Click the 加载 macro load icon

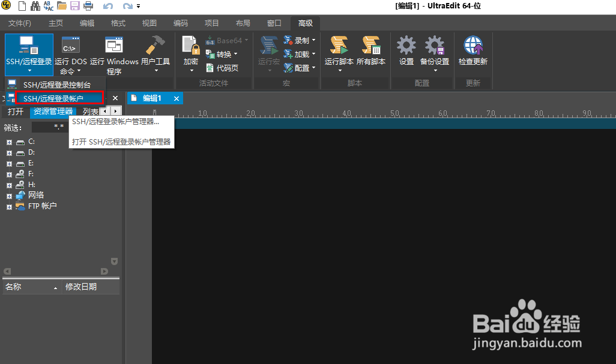pos(288,54)
